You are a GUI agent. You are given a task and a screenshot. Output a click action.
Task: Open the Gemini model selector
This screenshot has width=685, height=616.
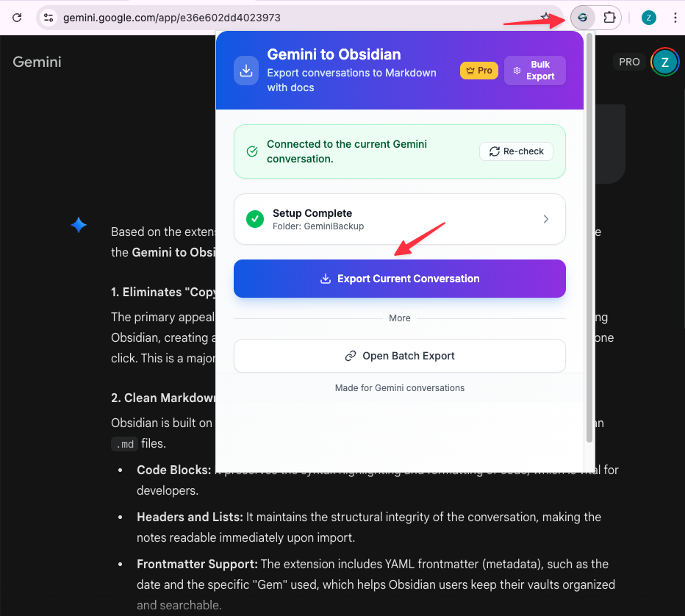coord(37,62)
